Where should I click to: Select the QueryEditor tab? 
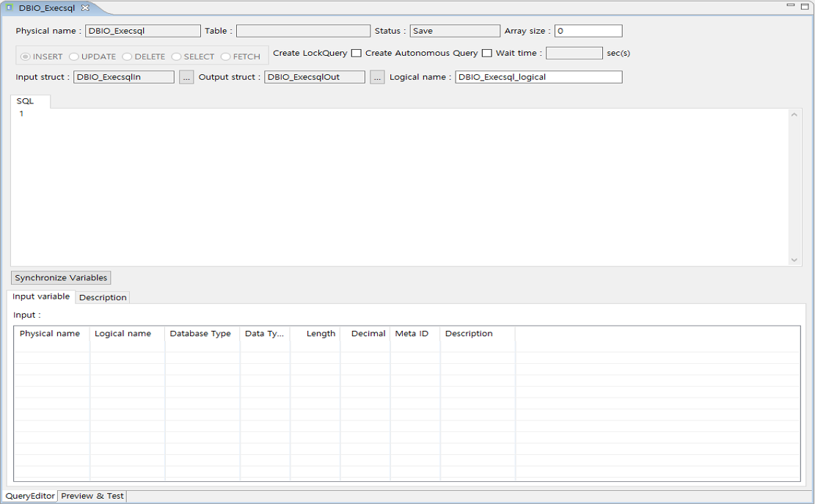(x=29, y=496)
